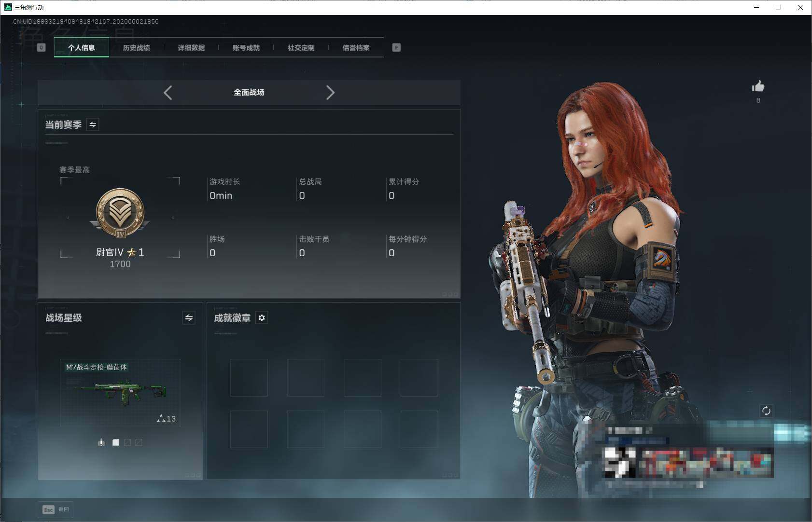Switch to the 历史战绩 tab
The image size is (812, 522).
click(137, 48)
